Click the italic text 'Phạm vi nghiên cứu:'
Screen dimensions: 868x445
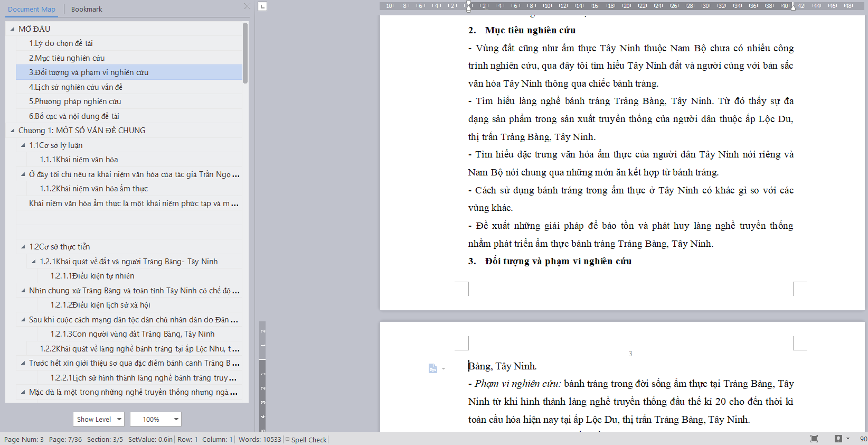(517, 384)
